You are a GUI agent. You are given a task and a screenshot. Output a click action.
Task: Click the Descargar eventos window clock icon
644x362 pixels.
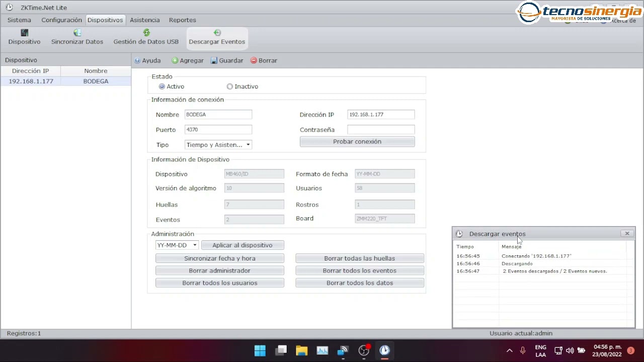tap(459, 234)
